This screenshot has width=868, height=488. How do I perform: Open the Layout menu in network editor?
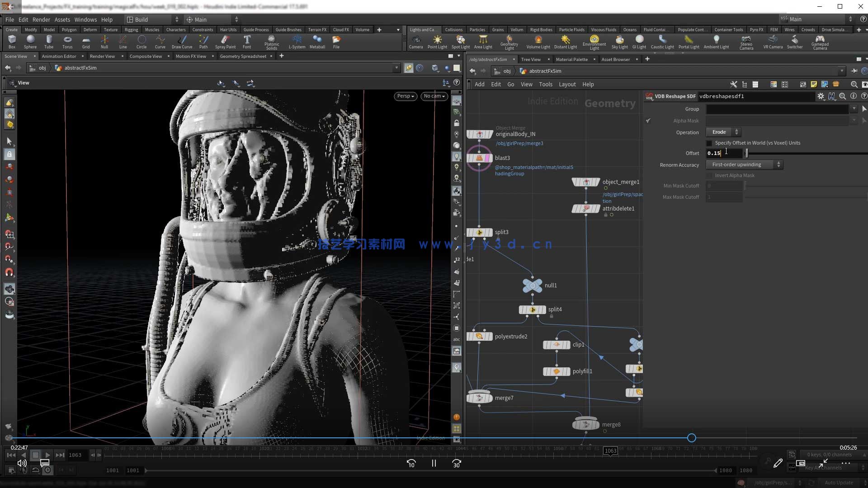[567, 84]
